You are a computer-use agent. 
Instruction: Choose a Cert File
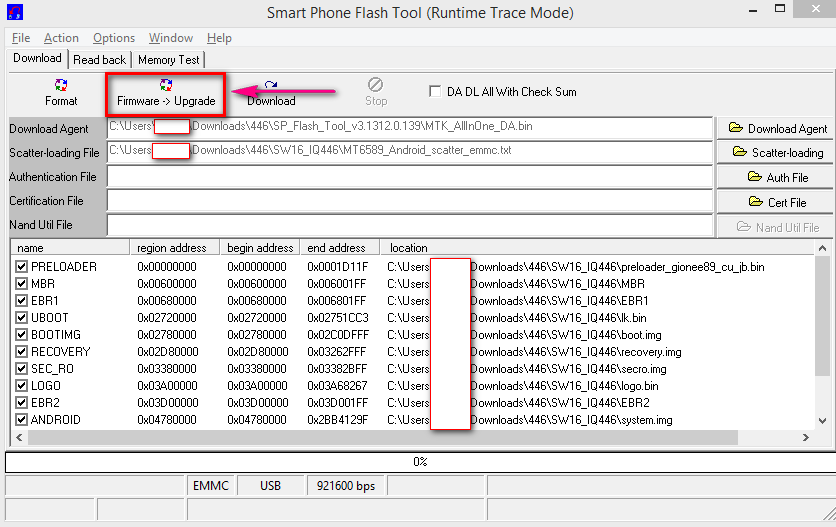(777, 202)
